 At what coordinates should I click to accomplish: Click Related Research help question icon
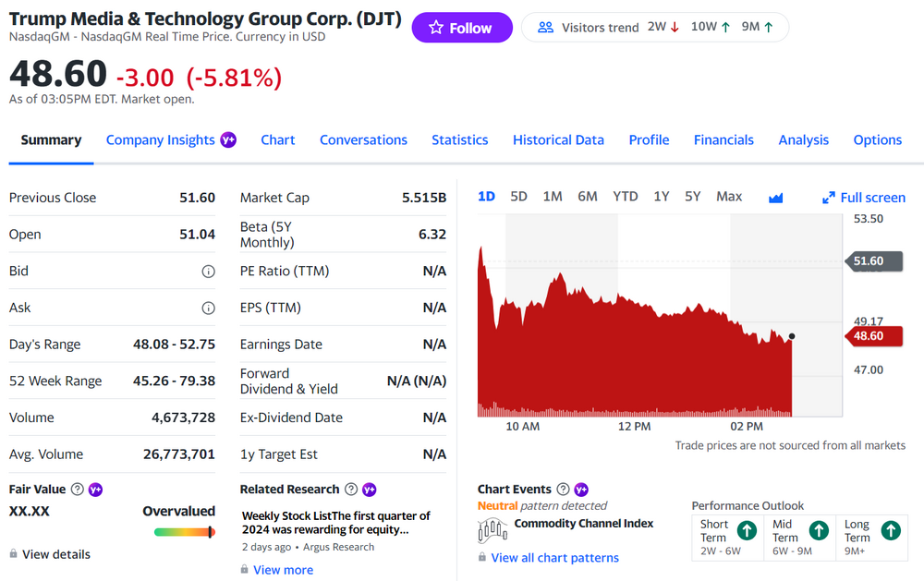click(351, 490)
